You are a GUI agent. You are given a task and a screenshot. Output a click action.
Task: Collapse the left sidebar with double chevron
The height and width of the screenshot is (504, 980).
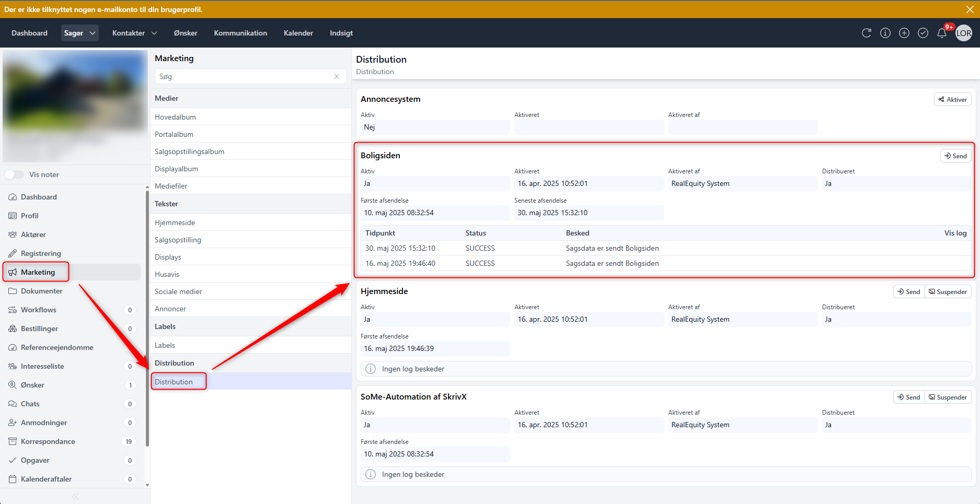(x=75, y=496)
